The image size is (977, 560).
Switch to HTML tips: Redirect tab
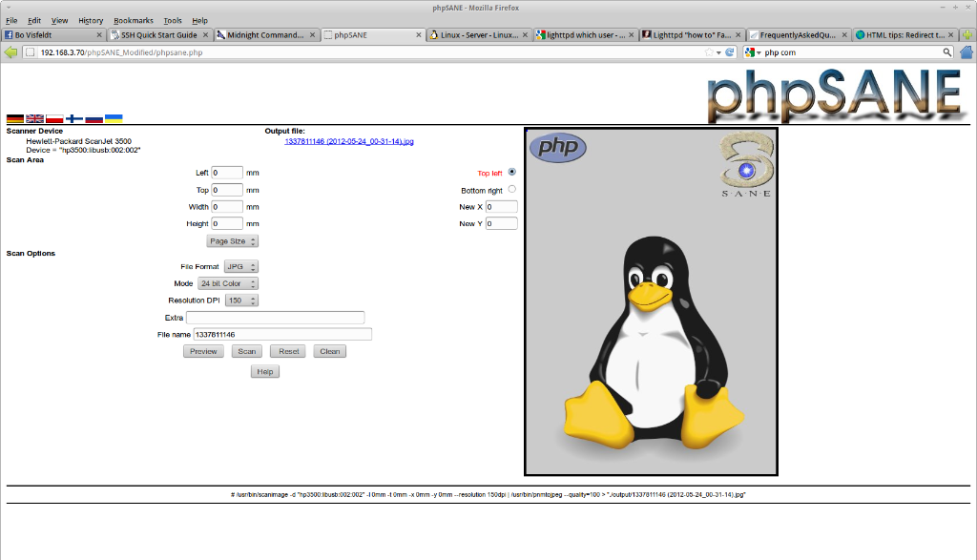(904, 35)
